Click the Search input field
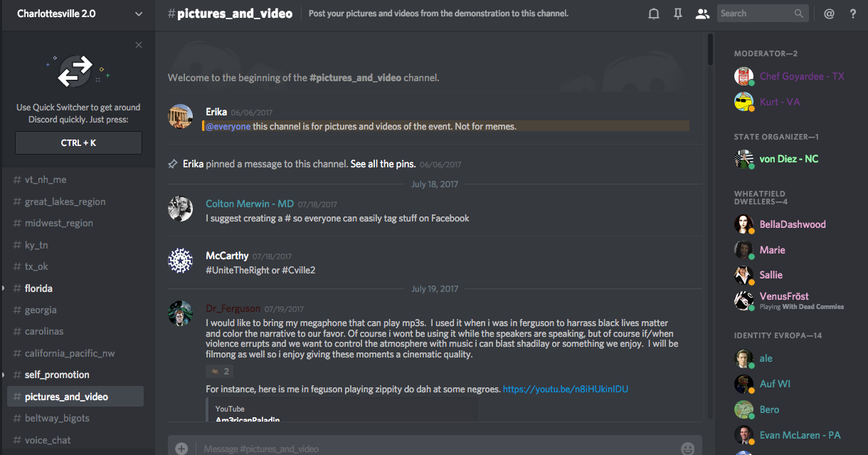868x455 pixels. [754, 14]
